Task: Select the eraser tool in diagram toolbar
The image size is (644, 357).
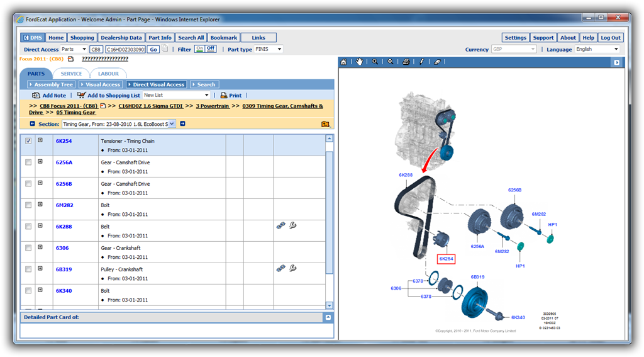Action: 438,62
